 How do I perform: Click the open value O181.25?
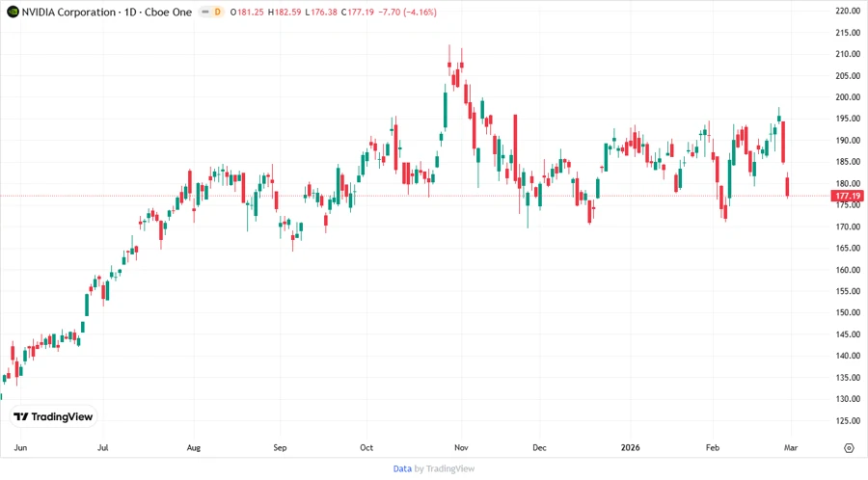point(247,12)
